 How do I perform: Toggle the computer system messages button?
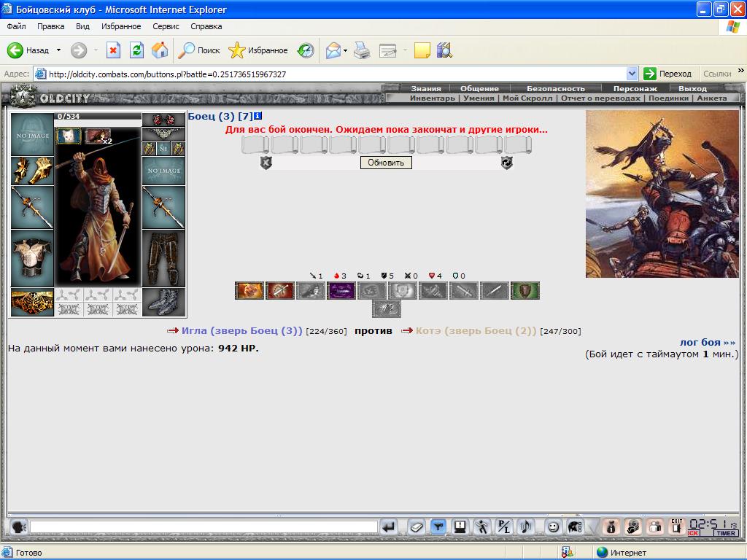click(x=460, y=527)
